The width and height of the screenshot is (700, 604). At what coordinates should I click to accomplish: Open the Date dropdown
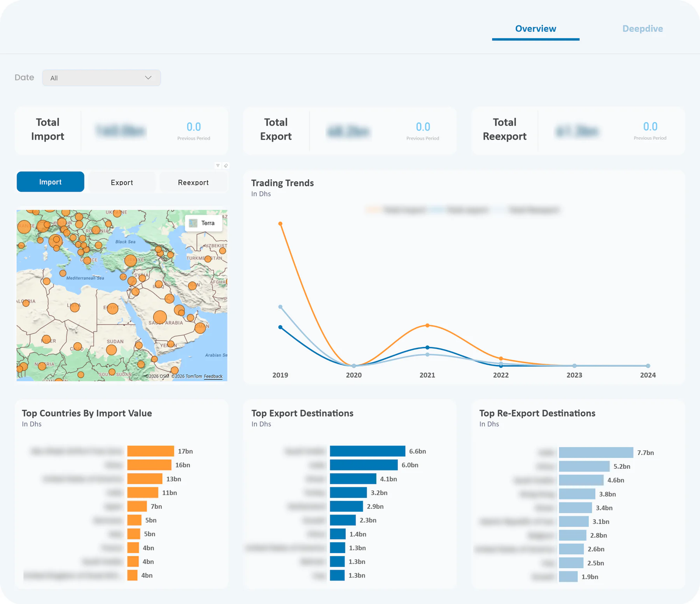[101, 78]
